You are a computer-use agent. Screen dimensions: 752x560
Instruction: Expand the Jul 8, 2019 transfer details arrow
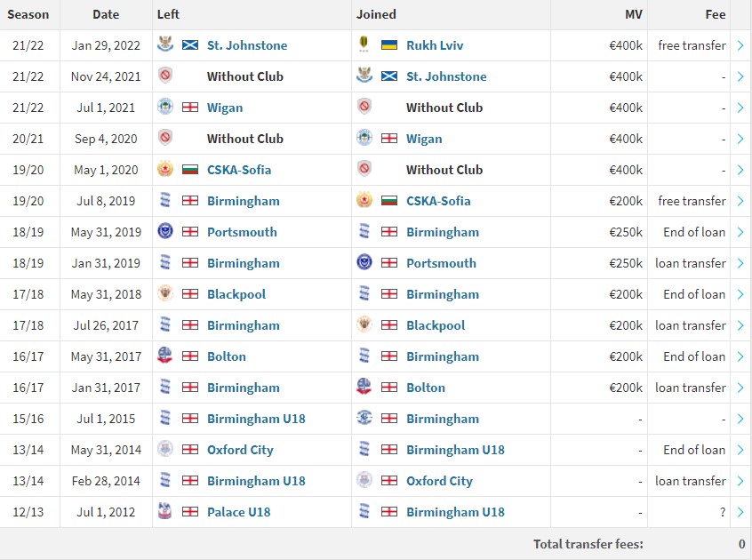coord(740,201)
